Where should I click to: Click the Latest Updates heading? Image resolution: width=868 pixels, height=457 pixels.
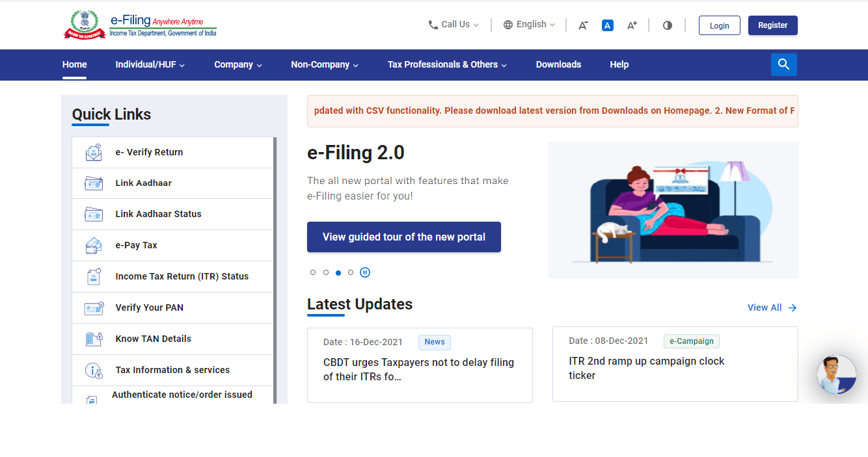click(x=360, y=304)
